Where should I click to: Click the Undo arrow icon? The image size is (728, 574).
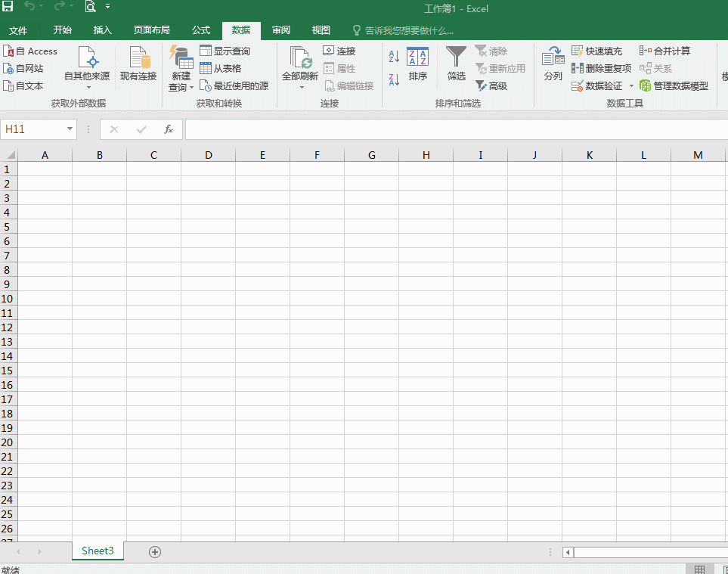(x=30, y=6)
